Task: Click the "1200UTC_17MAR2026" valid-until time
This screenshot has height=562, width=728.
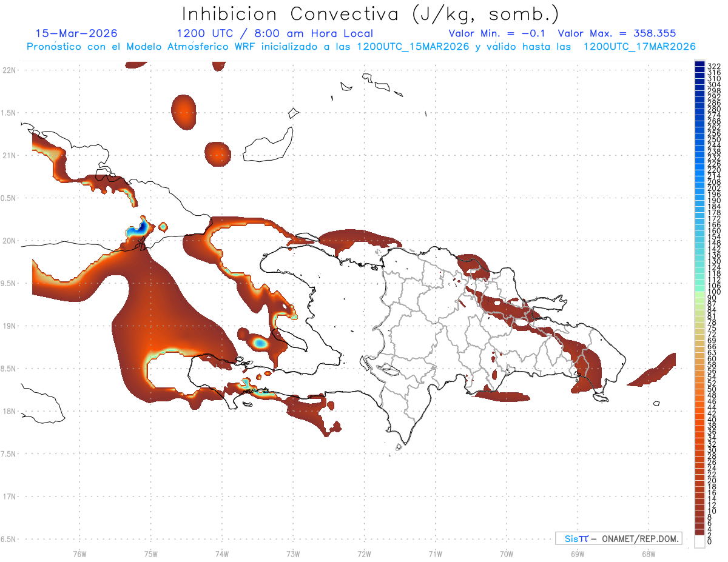Action: [639, 47]
